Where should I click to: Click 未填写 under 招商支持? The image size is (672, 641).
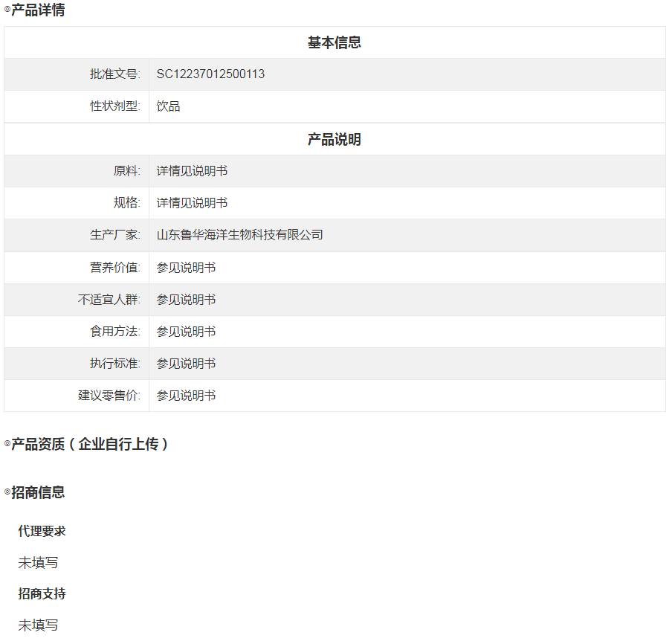pyautogui.click(x=38, y=625)
